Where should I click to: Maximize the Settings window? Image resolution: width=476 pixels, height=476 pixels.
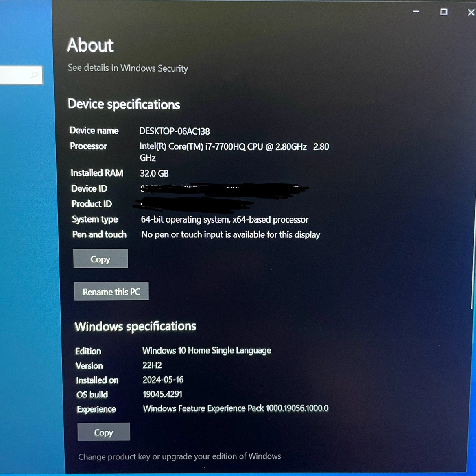(443, 12)
